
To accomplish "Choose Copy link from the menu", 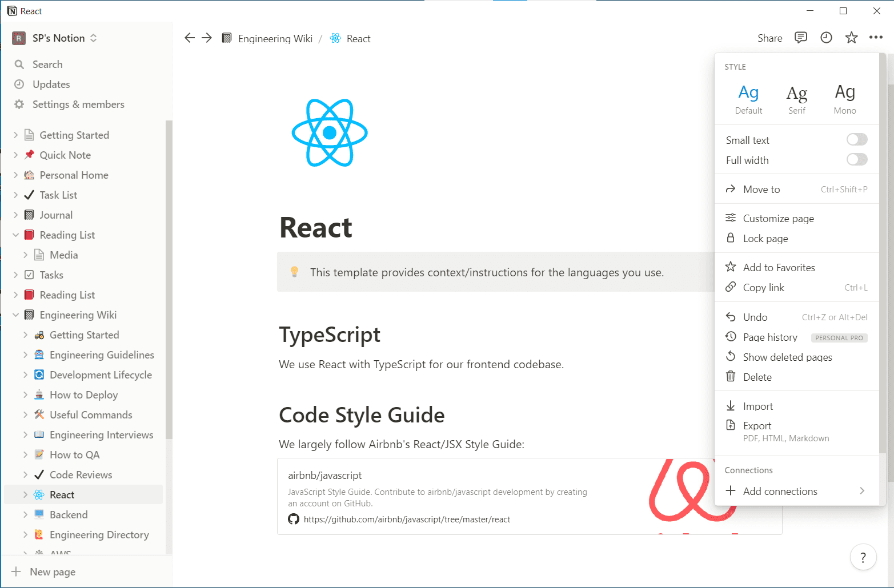I will pyautogui.click(x=796, y=288).
